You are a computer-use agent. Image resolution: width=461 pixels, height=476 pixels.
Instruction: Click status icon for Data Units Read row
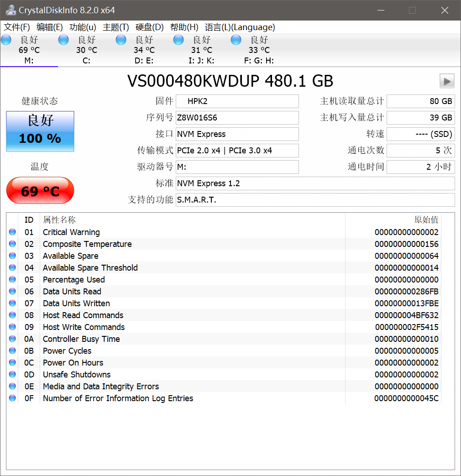(12, 291)
